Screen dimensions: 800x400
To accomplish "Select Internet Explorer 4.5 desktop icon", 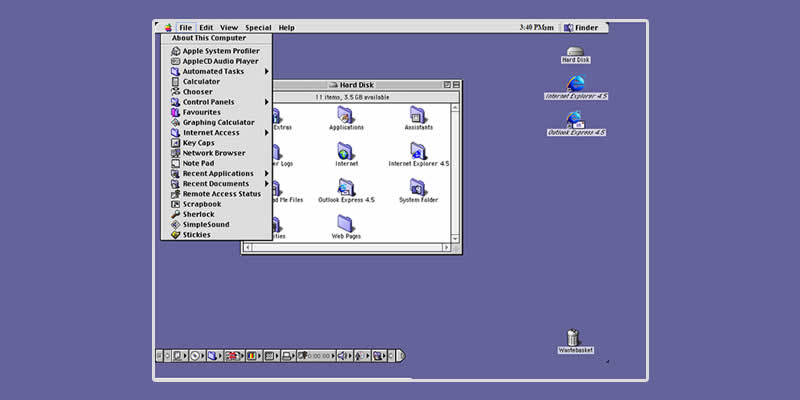I will [576, 88].
